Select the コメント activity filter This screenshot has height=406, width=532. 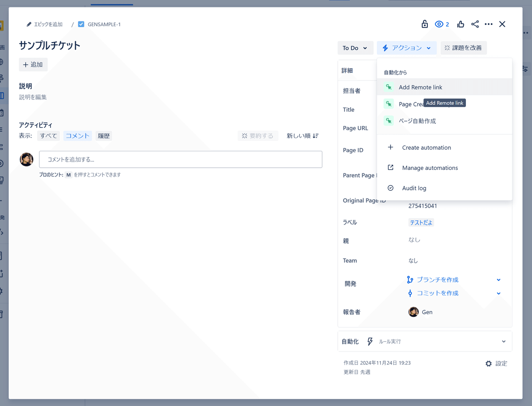(x=78, y=136)
